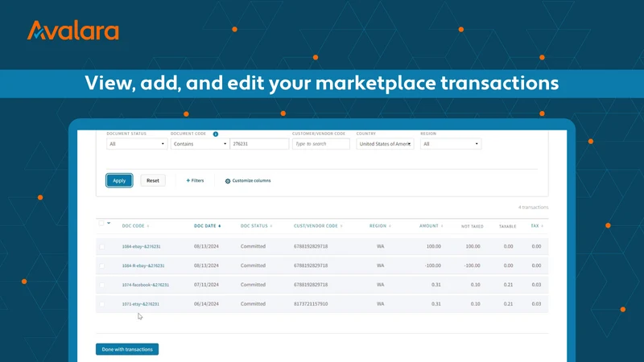644x362 pixels.
Task: Open the Document Status dropdown
Action: click(137, 144)
